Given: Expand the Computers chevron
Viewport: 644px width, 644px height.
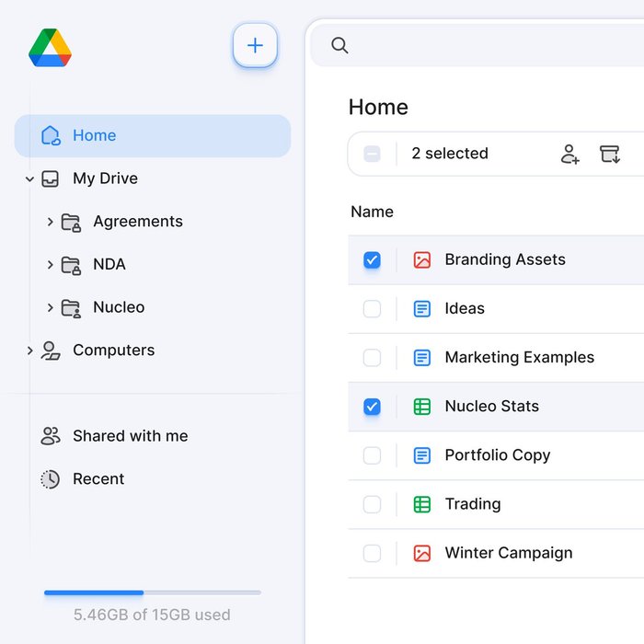Looking at the screenshot, I should (29, 351).
